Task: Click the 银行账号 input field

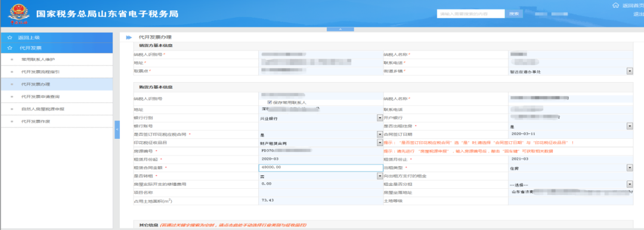Action: pyautogui.click(x=321, y=126)
